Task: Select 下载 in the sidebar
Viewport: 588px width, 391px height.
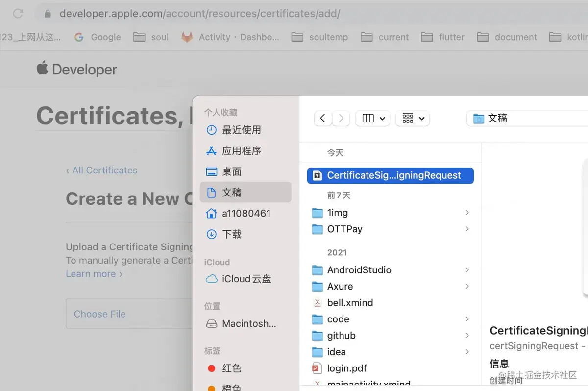Action: coord(245,234)
